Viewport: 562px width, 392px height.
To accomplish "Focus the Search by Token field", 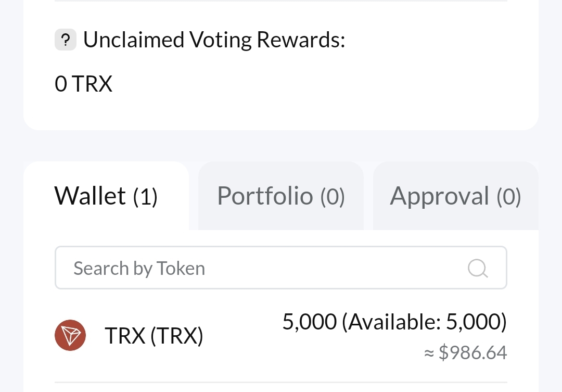I will pyautogui.click(x=260, y=268).
